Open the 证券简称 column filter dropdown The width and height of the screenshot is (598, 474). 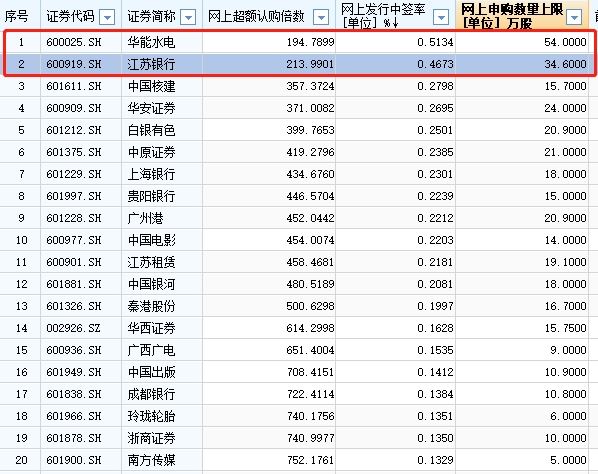coord(188,17)
